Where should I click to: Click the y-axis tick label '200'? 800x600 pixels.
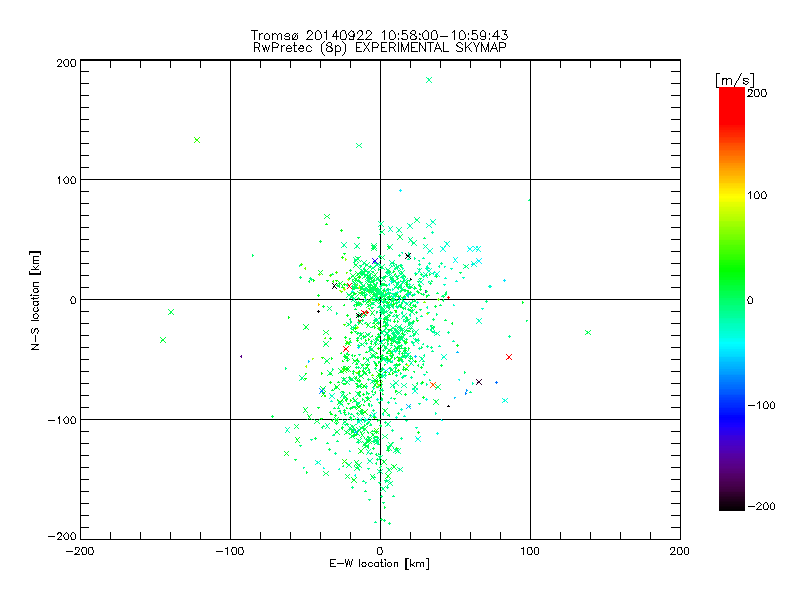pyautogui.click(x=66, y=63)
